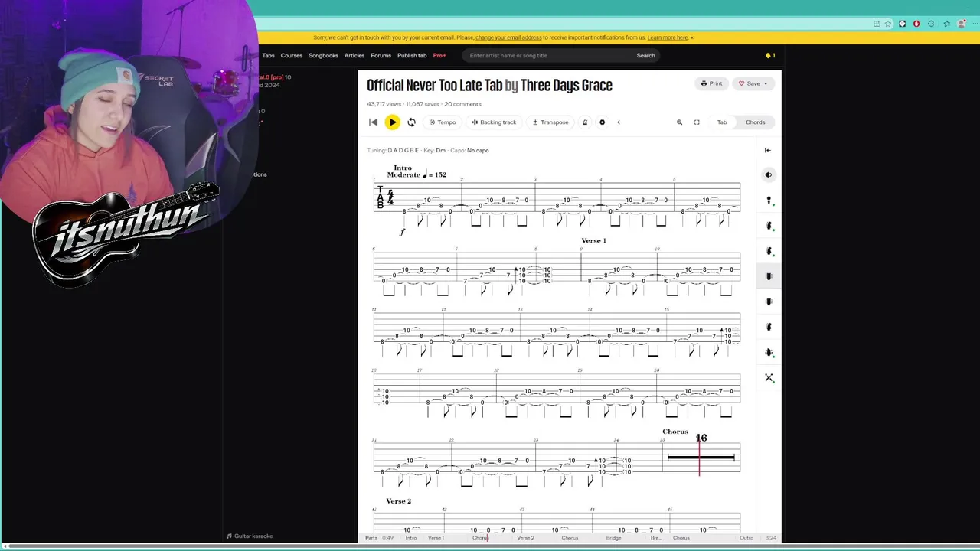The image size is (980, 551).
Task: Collapse the player toolbar chevron
Action: 619,122
